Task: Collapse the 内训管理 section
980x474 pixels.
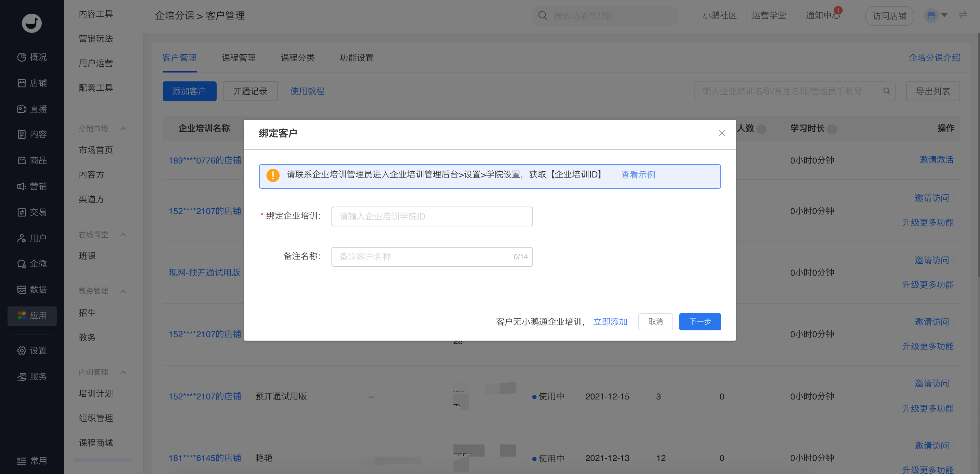Action: [123, 372]
